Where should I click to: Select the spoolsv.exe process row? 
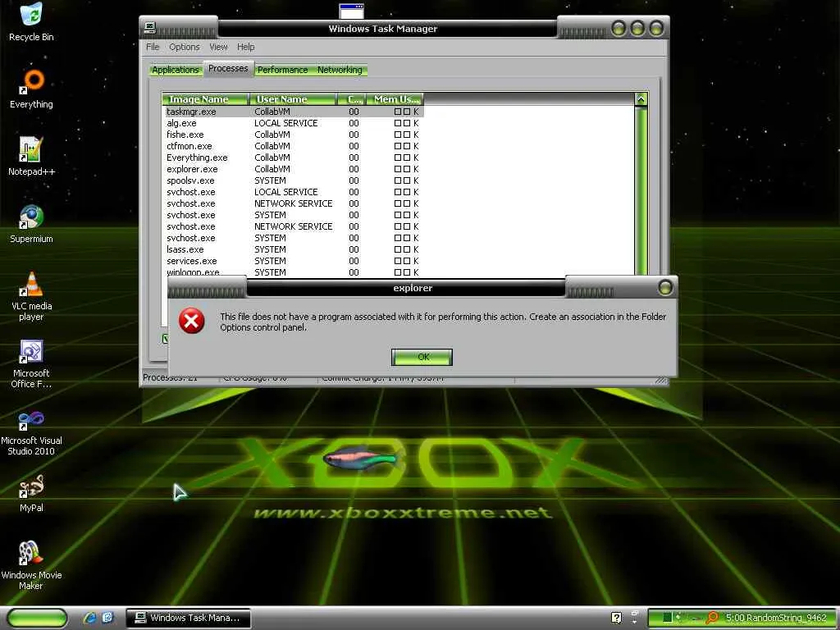pyautogui.click(x=294, y=180)
